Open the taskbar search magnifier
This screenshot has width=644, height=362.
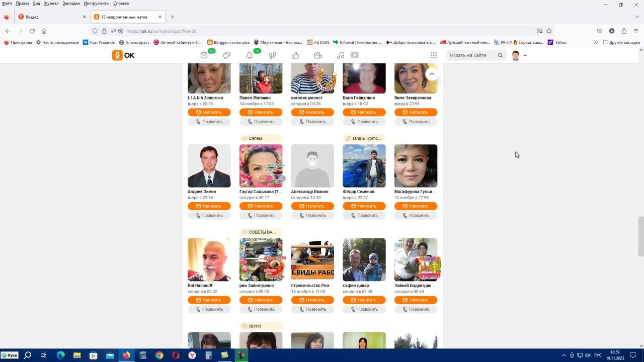28,355
